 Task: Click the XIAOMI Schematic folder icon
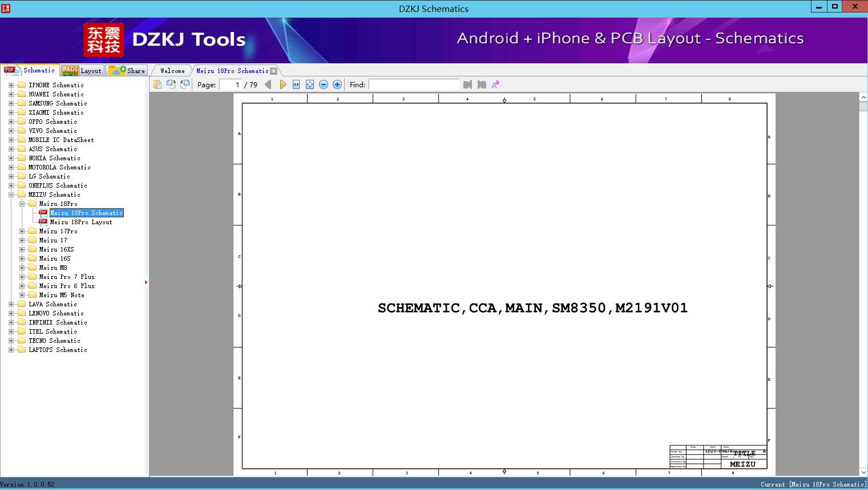[22, 112]
